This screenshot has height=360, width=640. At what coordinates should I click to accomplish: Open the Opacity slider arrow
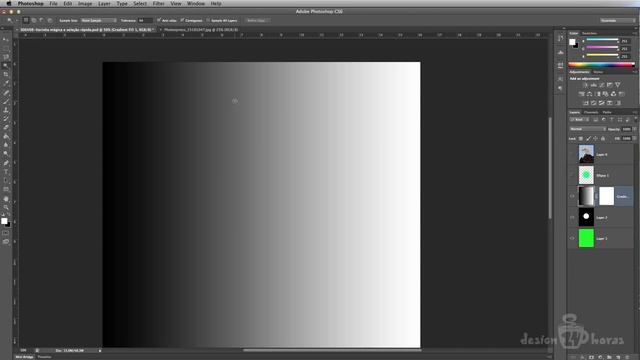635,129
